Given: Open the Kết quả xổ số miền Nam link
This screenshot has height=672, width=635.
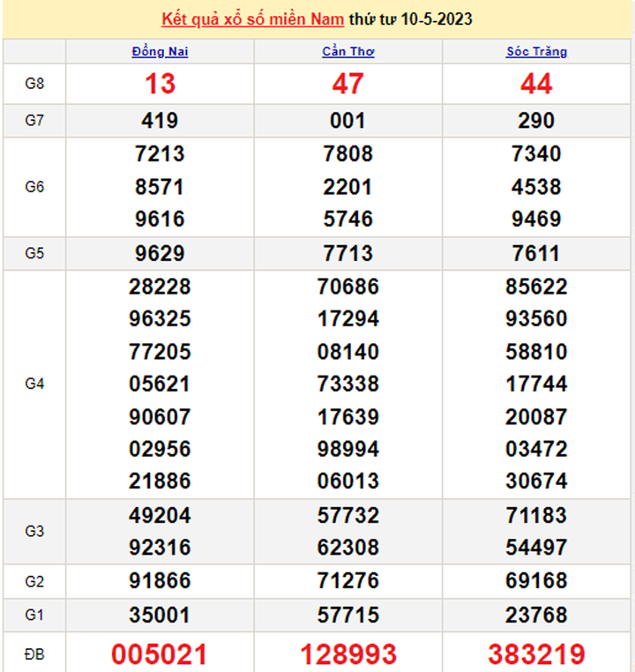Looking at the screenshot, I should click(253, 19).
